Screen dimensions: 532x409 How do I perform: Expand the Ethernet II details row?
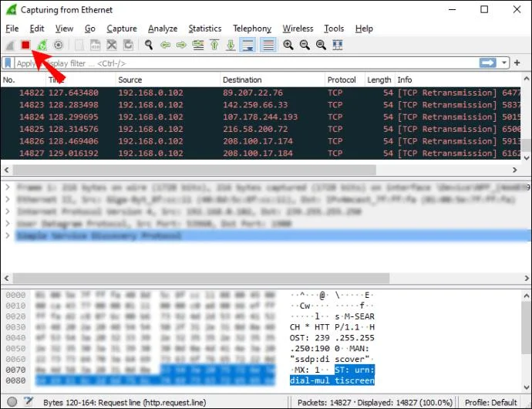[8, 199]
